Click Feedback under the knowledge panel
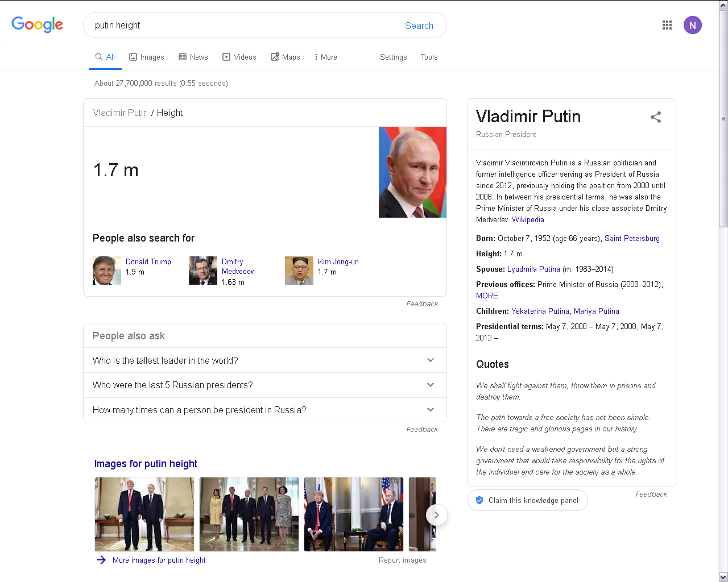Viewport: 728px width, 582px height. point(651,494)
